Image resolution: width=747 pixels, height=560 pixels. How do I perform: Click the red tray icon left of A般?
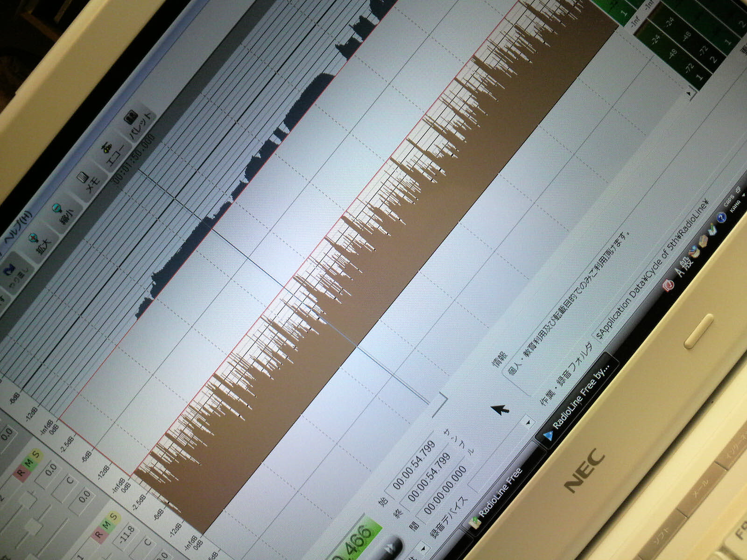669,285
